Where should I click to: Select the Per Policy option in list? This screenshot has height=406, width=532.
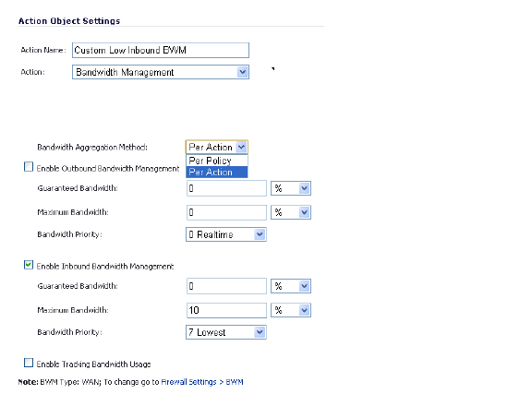(x=216, y=161)
